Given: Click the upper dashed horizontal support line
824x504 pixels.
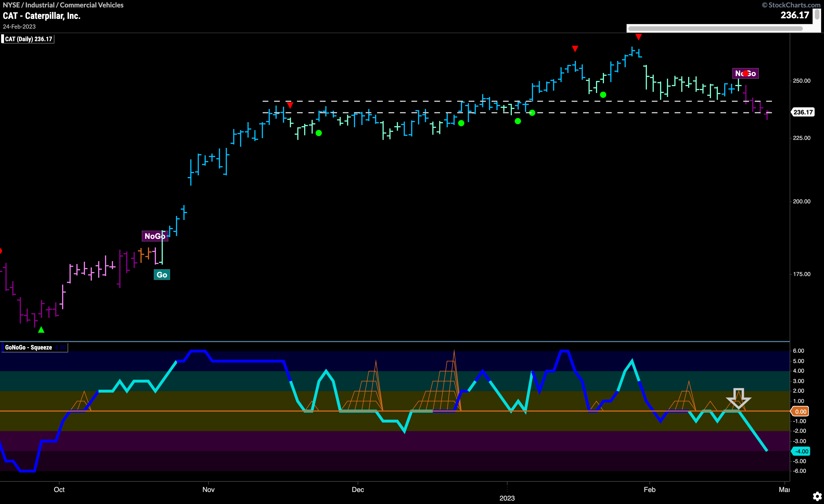Looking at the screenshot, I should pos(517,101).
